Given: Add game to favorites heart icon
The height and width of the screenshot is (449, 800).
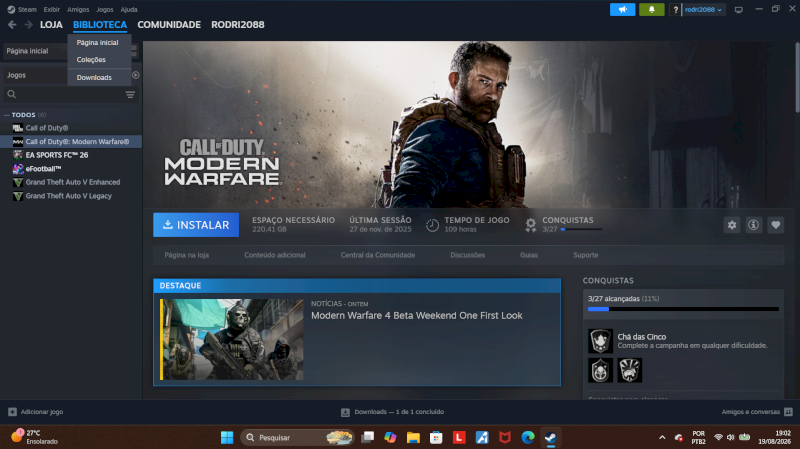Looking at the screenshot, I should pos(776,225).
